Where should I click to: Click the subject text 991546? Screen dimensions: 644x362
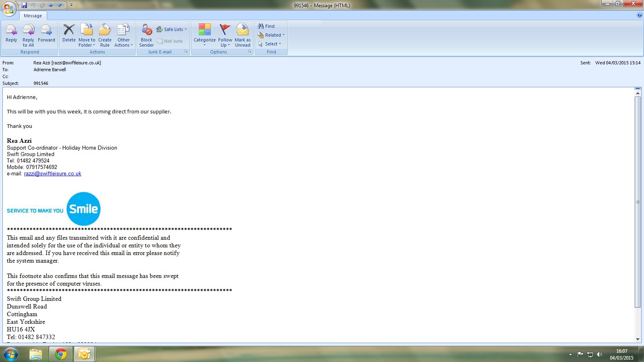coord(41,83)
